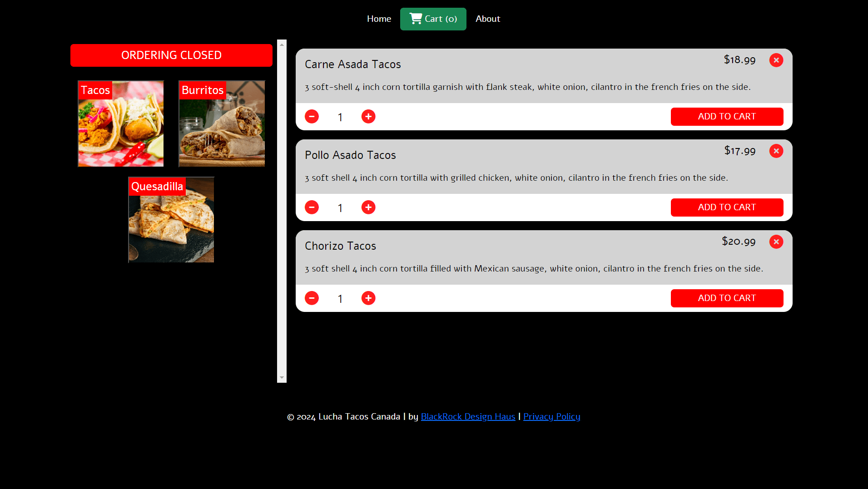Open the Cart (0) page
868x489 pixels.
[433, 19]
